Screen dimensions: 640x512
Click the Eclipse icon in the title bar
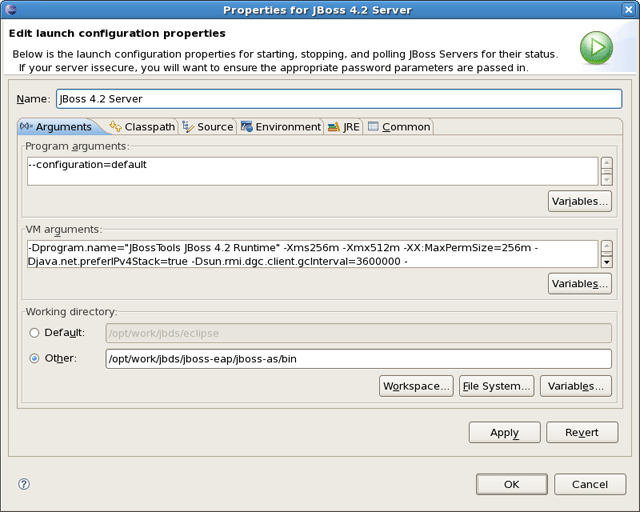[x=11, y=9]
